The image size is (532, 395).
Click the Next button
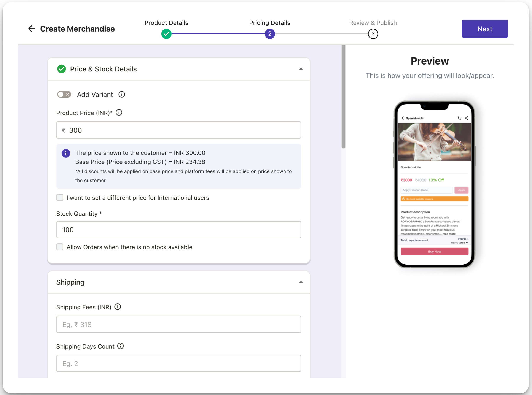click(x=485, y=29)
